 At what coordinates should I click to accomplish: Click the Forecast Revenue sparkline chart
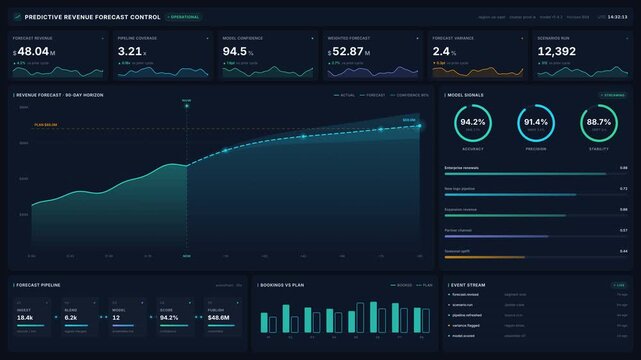(58, 72)
